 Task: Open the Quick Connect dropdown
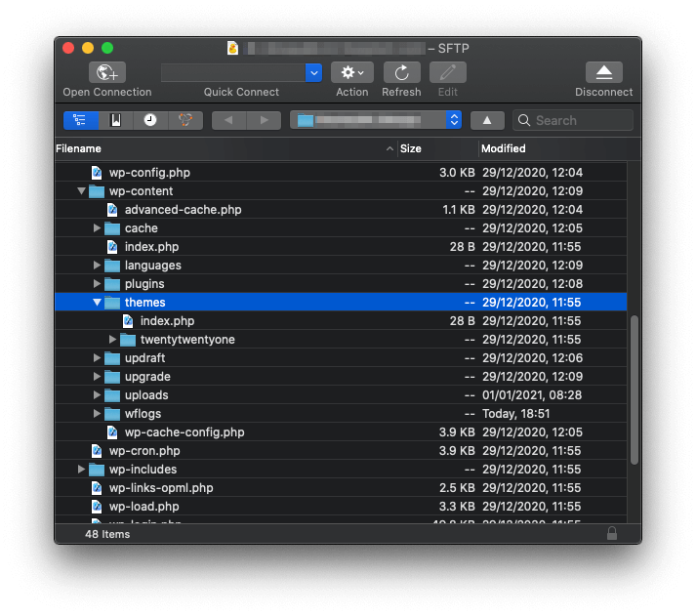(313, 72)
